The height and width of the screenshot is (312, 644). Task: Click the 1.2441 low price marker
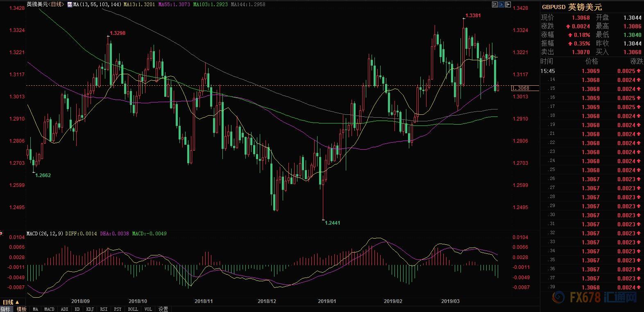332,223
